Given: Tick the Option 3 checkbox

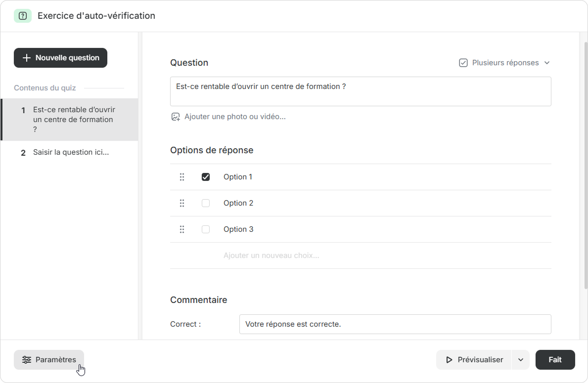Looking at the screenshot, I should [206, 229].
